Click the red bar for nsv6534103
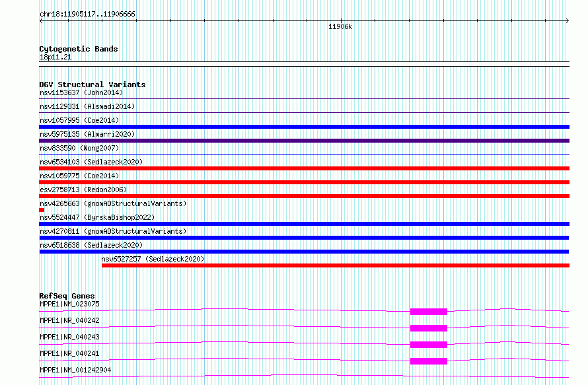The image size is (588, 385). coord(304,168)
